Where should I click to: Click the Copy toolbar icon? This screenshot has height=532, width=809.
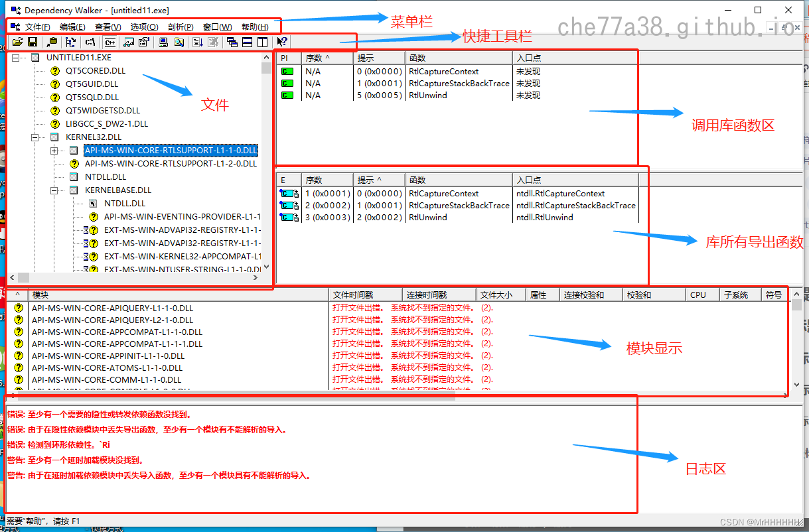(x=52, y=42)
